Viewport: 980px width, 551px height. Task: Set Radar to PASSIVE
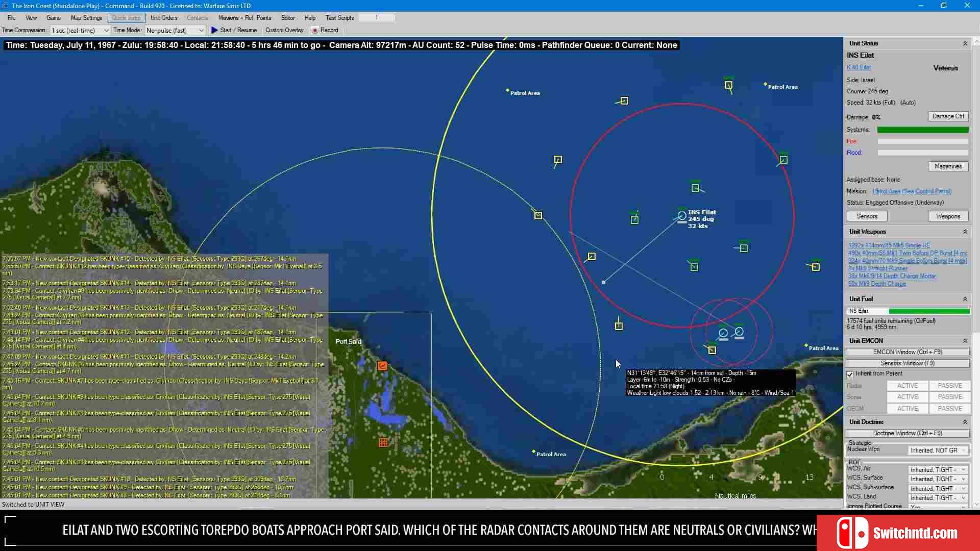pyautogui.click(x=949, y=386)
